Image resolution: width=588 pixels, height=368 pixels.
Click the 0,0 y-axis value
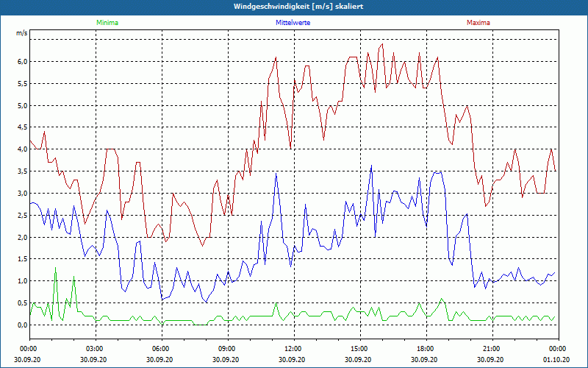pos(22,325)
